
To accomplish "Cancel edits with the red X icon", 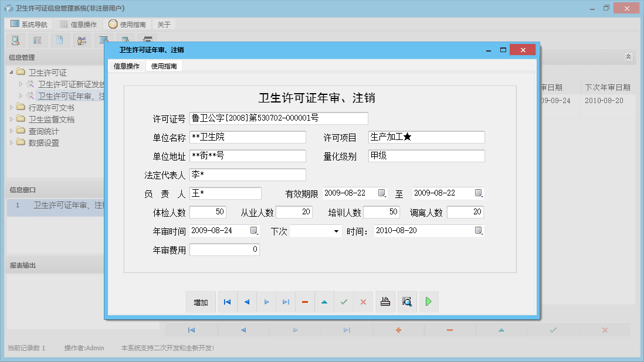I will coord(363,302).
